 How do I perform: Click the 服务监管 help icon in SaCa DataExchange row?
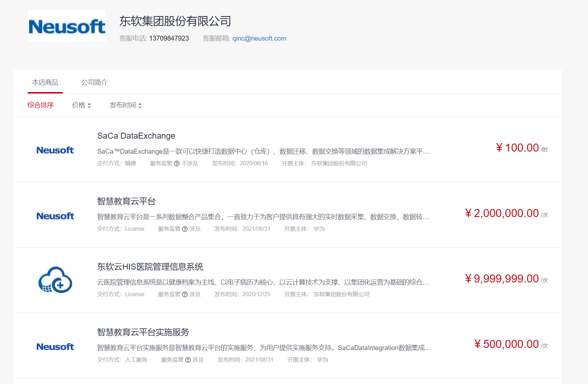[x=177, y=163]
